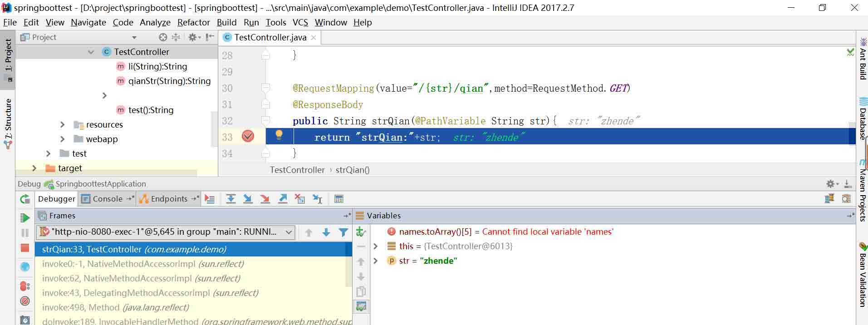The height and width of the screenshot is (325, 868).
Task: Click the Force Step Into red arrow
Action: pyautogui.click(x=265, y=199)
